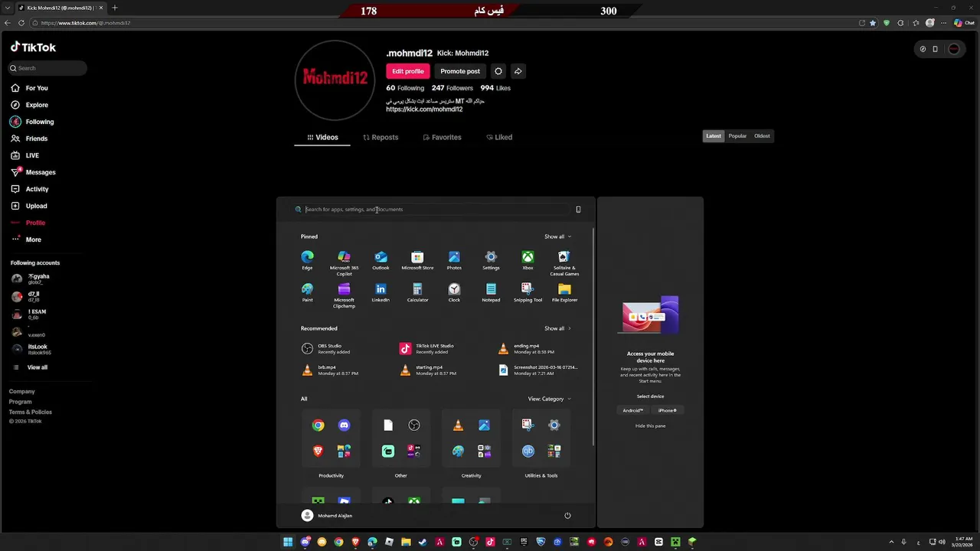The image size is (980, 551).
Task: Open File Explorer pinned app
Action: pyautogui.click(x=564, y=292)
